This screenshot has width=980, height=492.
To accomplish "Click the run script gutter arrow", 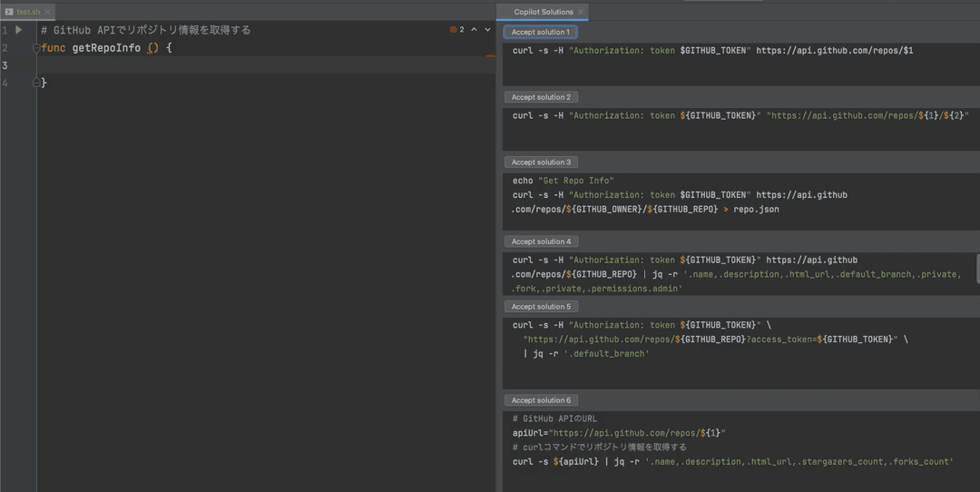I will click(x=18, y=30).
